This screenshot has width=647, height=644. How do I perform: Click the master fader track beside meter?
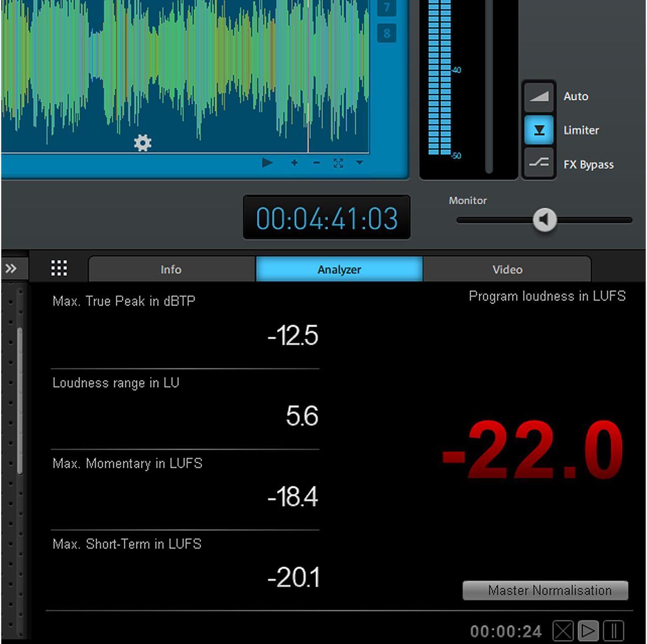coord(489,86)
